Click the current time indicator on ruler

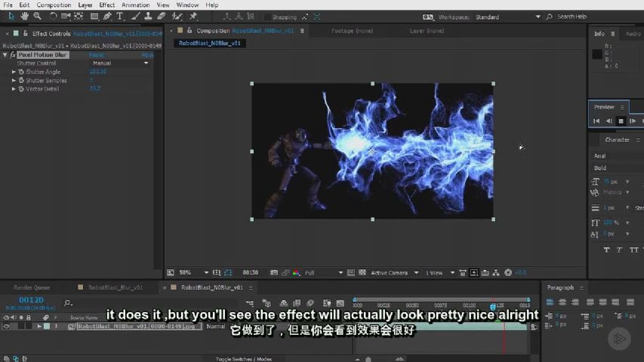tap(493, 306)
